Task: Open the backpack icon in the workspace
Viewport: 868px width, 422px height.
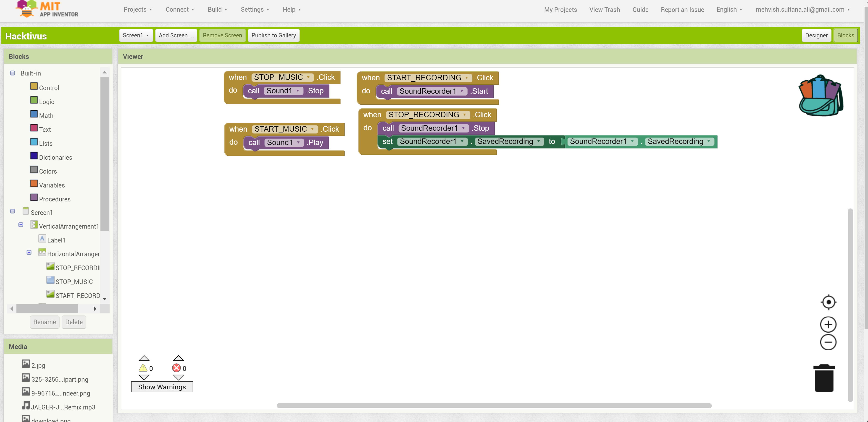Action: [x=821, y=96]
